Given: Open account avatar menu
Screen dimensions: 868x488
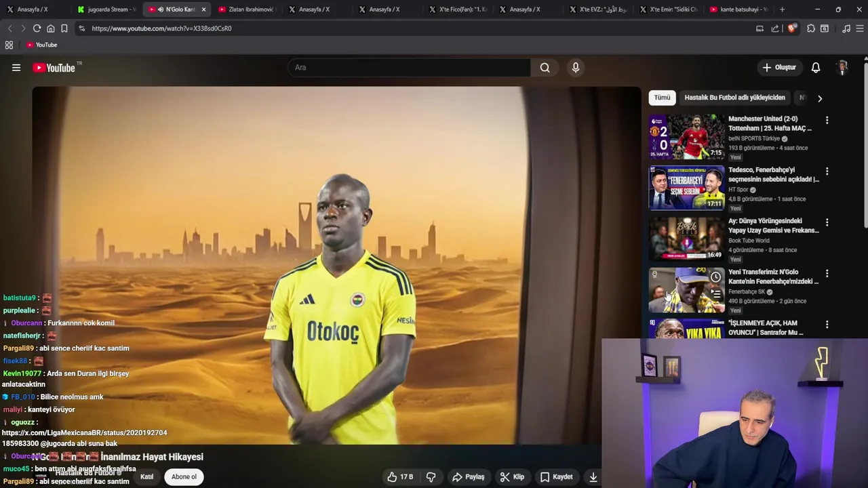Looking at the screenshot, I should 842,68.
